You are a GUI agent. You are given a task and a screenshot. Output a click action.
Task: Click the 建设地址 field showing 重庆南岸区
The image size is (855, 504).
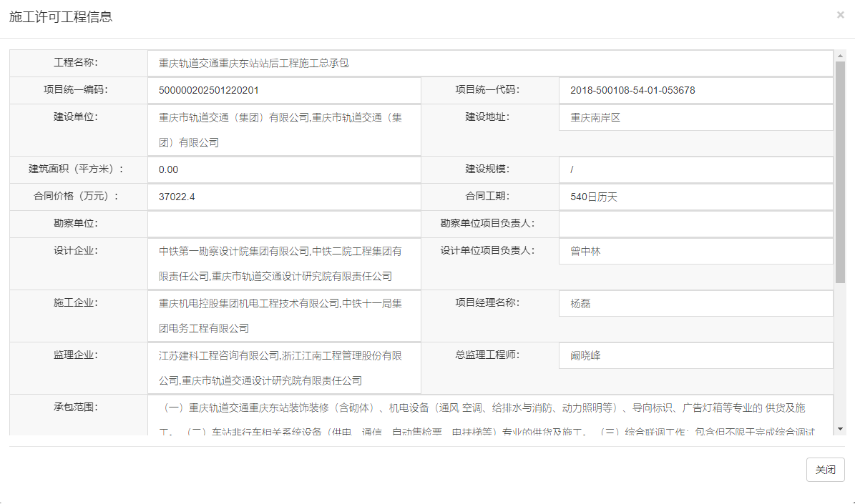click(x=695, y=118)
